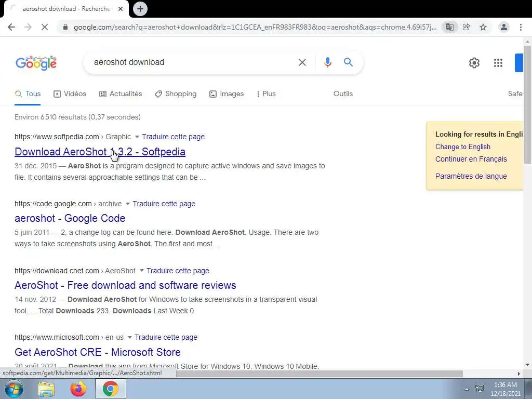Screen dimensions: 532x399
Task: Click the network tray icon
Action: click(480, 389)
